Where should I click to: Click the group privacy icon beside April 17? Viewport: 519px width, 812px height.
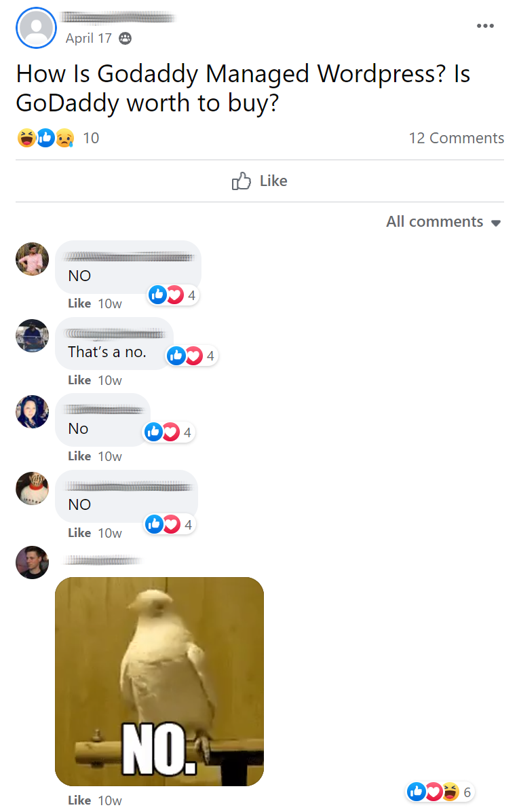click(126, 38)
